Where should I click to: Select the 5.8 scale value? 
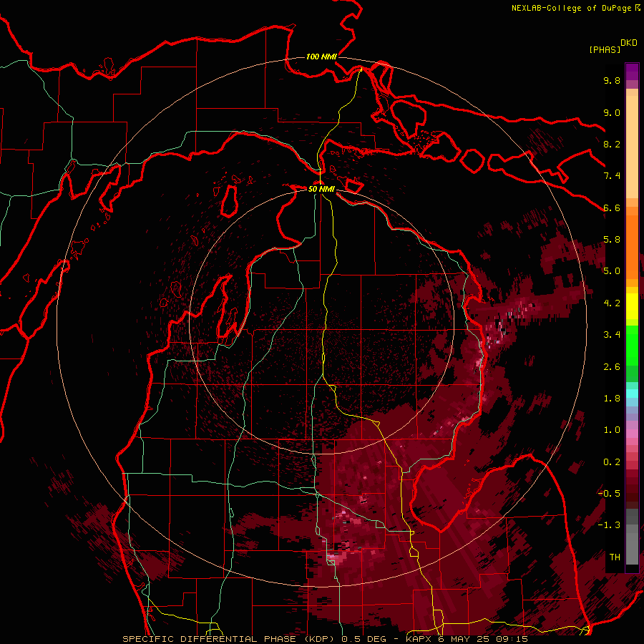pos(612,240)
